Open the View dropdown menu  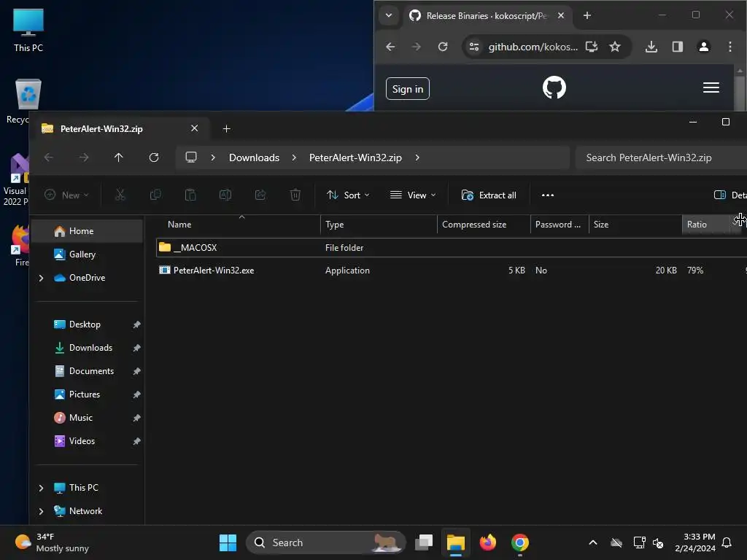tap(413, 195)
